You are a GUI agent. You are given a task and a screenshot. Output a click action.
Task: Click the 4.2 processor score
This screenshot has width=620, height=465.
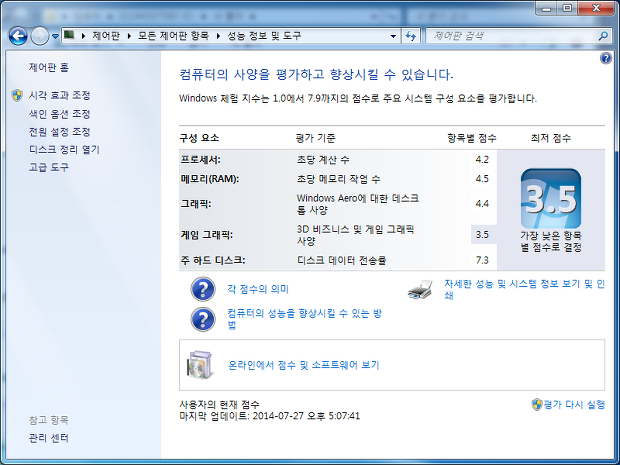click(482, 159)
